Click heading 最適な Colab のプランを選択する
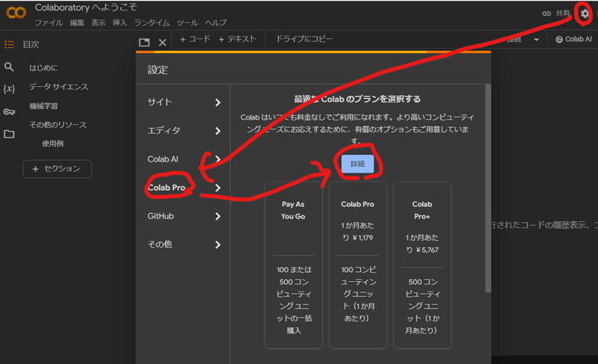 tap(357, 99)
